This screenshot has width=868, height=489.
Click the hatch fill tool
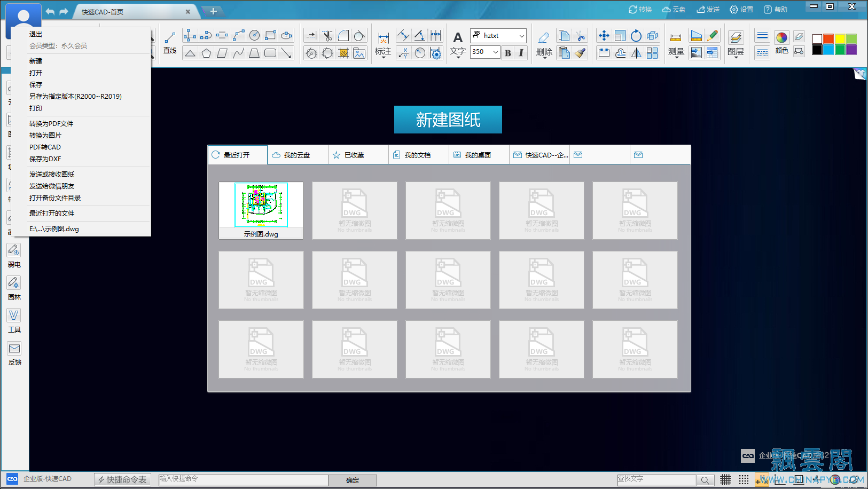343,53
